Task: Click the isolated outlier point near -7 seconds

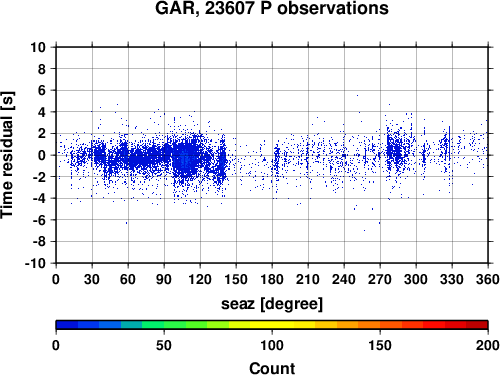Action: 364,230
